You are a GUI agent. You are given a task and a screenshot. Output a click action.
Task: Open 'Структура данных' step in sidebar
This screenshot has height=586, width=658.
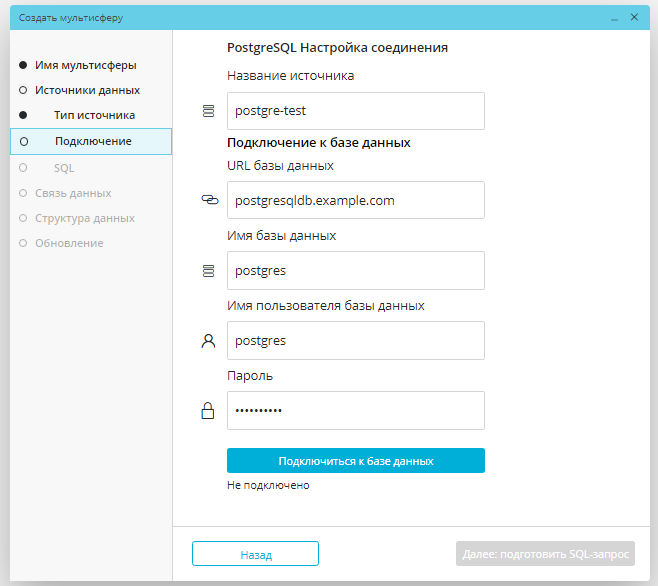(x=85, y=218)
